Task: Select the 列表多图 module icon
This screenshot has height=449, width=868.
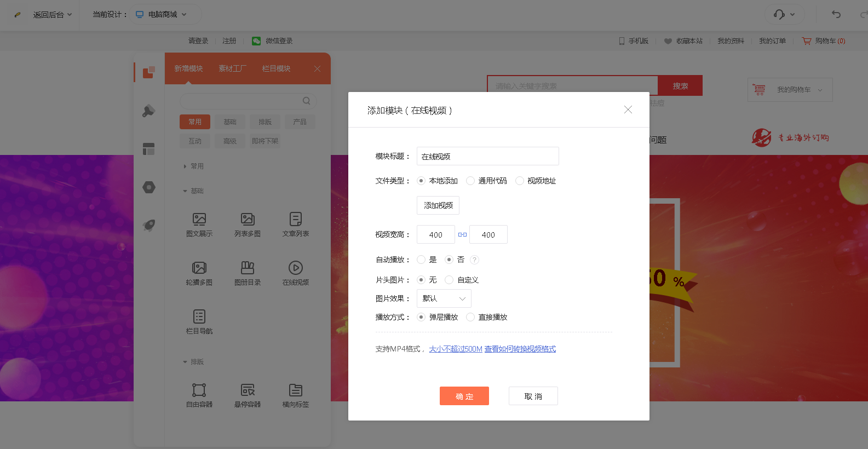Action: click(x=248, y=220)
